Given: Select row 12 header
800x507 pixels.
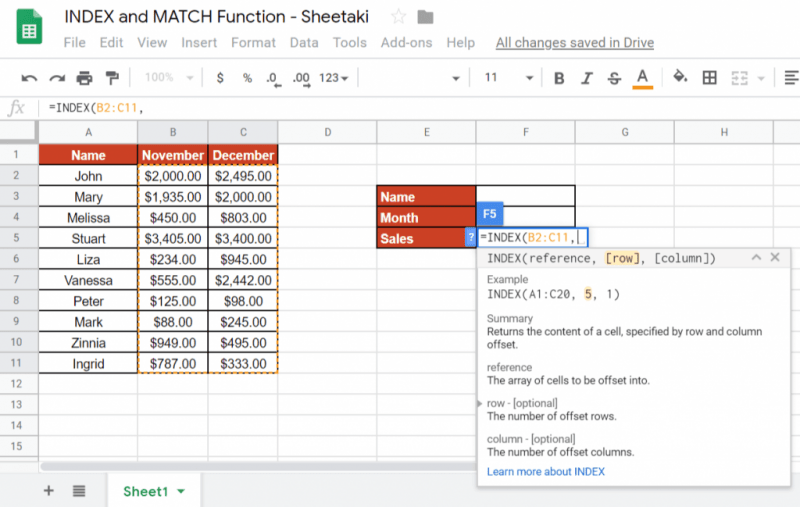Looking at the screenshot, I should tap(16, 384).
